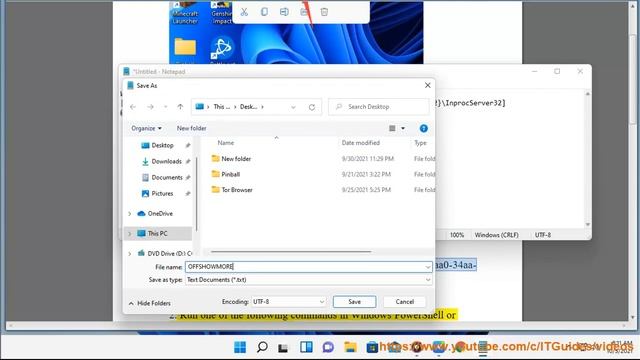
Task: Sort by the Name column header
Action: pyautogui.click(x=226, y=143)
